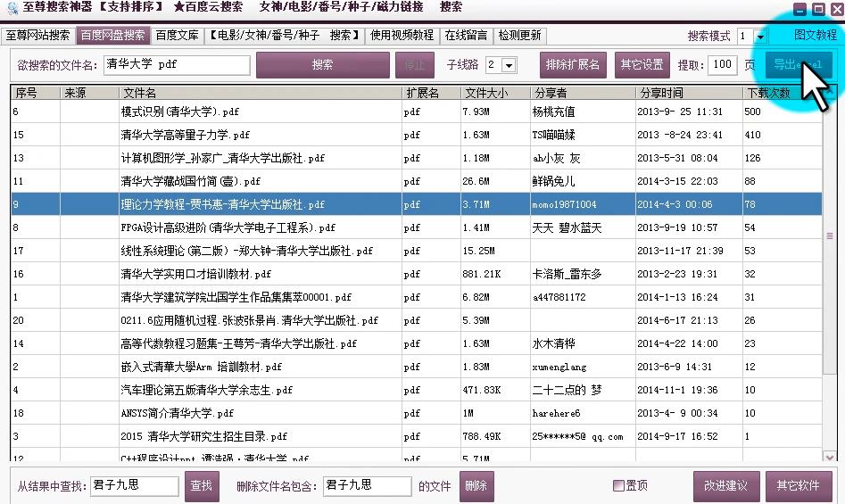
Task: Click the 删除文件名包含 input field
Action: [367, 485]
